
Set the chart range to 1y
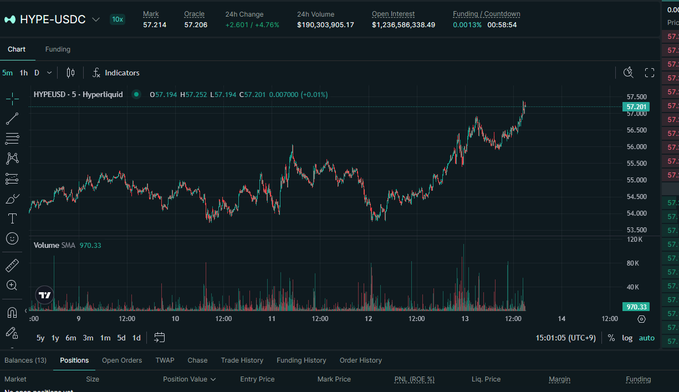click(x=55, y=338)
